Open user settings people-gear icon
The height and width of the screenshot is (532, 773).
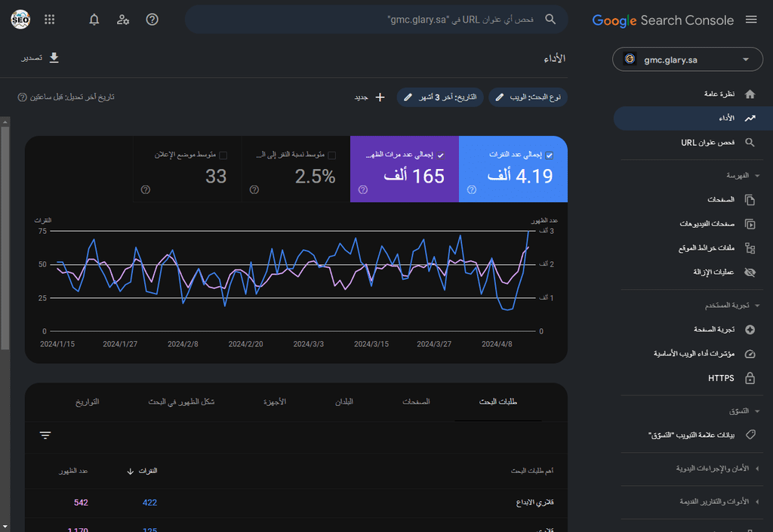[x=123, y=19]
